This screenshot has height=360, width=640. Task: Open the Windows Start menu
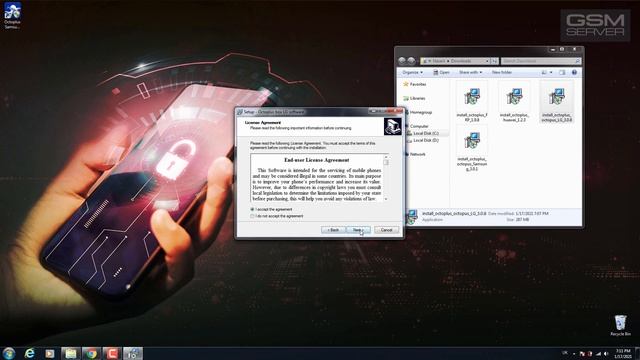pos(9,353)
